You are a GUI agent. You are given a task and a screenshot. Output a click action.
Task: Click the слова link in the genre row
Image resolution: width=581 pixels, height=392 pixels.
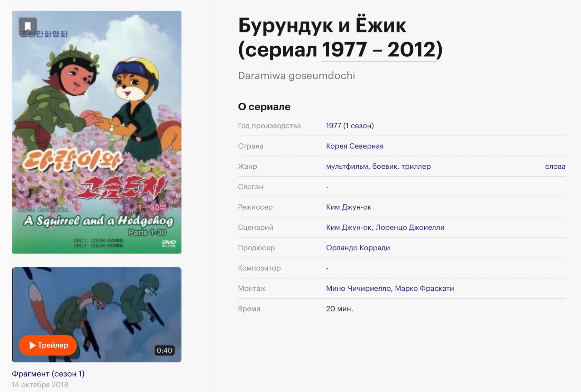[555, 166]
